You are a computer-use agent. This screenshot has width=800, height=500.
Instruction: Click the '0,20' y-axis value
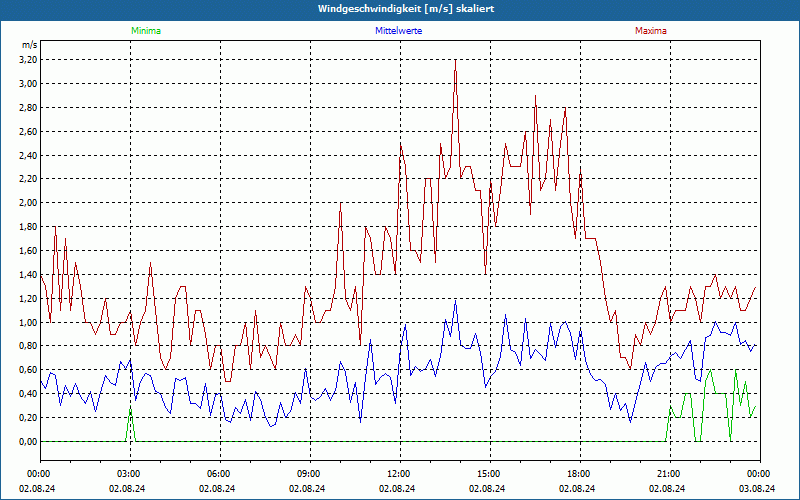29,418
